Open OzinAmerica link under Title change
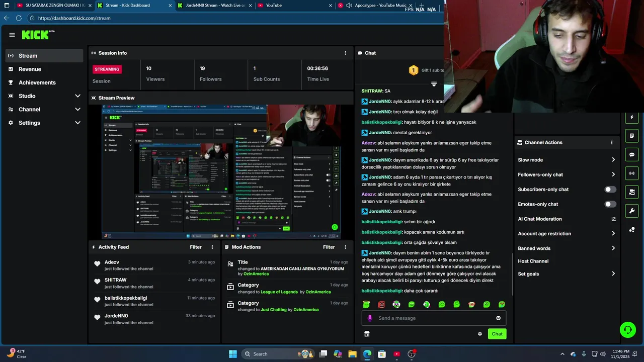The image size is (644, 362). [256, 274]
